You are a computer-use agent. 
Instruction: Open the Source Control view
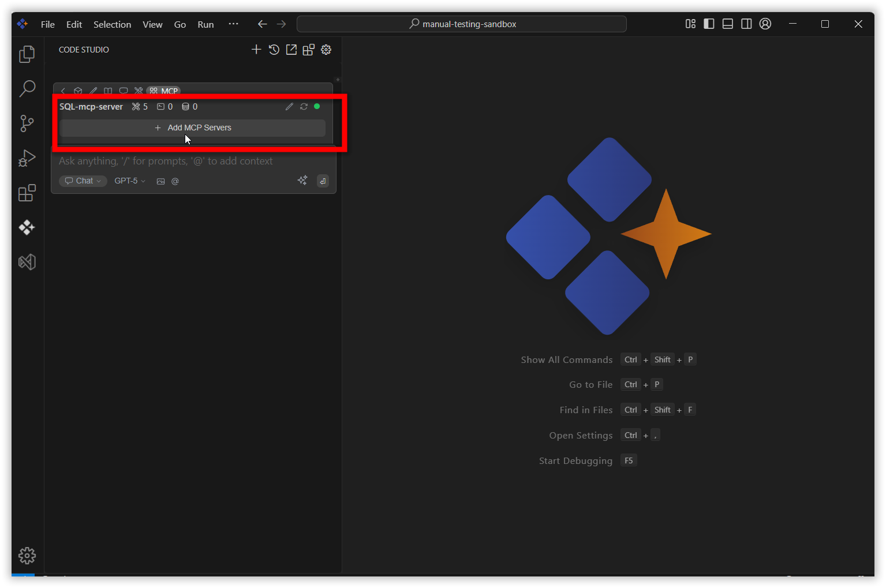(x=27, y=123)
